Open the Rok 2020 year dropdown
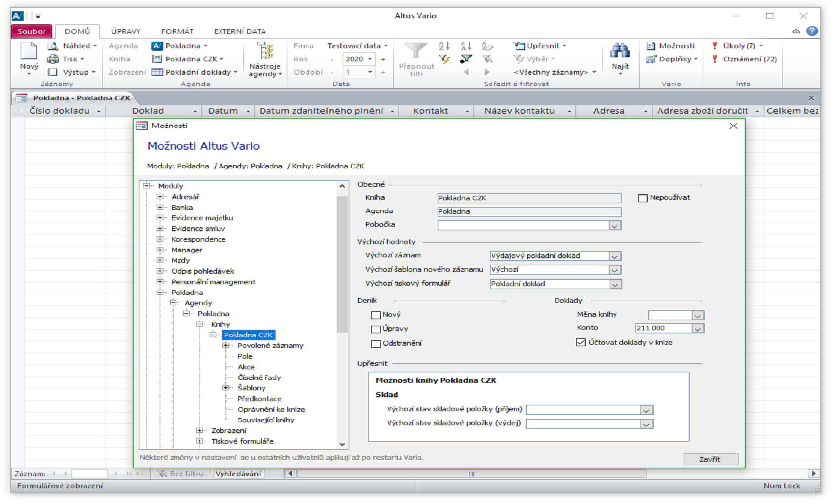This screenshot has height=504, width=835. click(x=370, y=59)
